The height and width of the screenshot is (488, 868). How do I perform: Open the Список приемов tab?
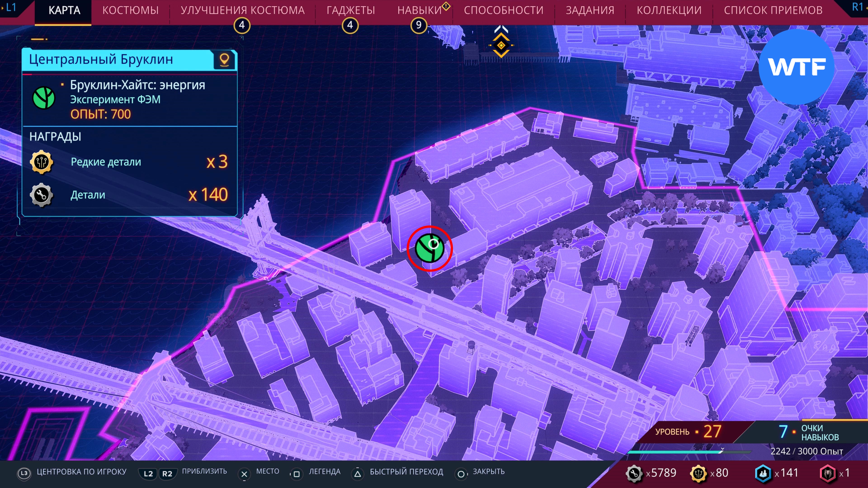tap(773, 10)
